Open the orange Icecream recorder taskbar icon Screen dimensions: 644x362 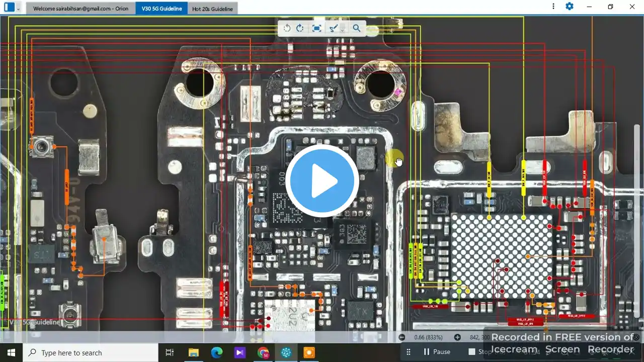point(309,352)
